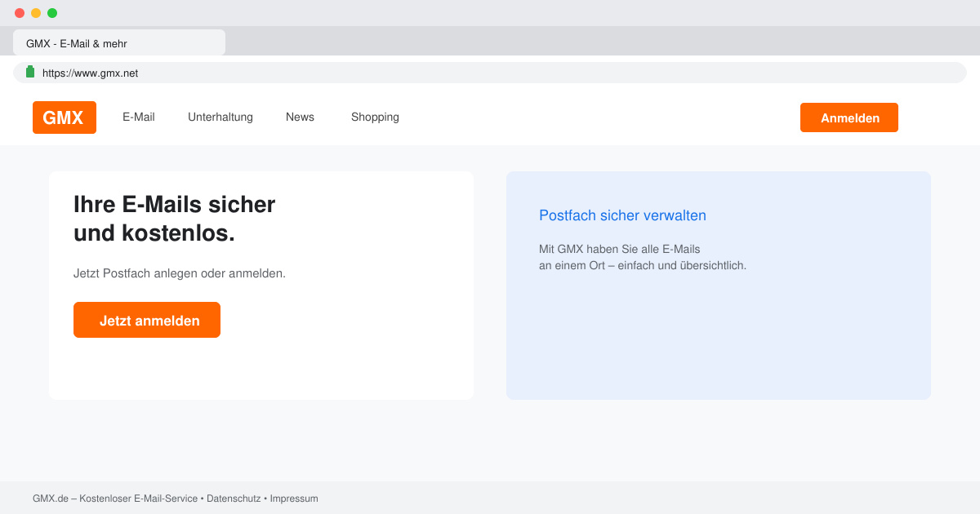The height and width of the screenshot is (514, 980).
Task: Select the GMX - E-Mail & mehr tab
Action: pyautogui.click(x=119, y=42)
